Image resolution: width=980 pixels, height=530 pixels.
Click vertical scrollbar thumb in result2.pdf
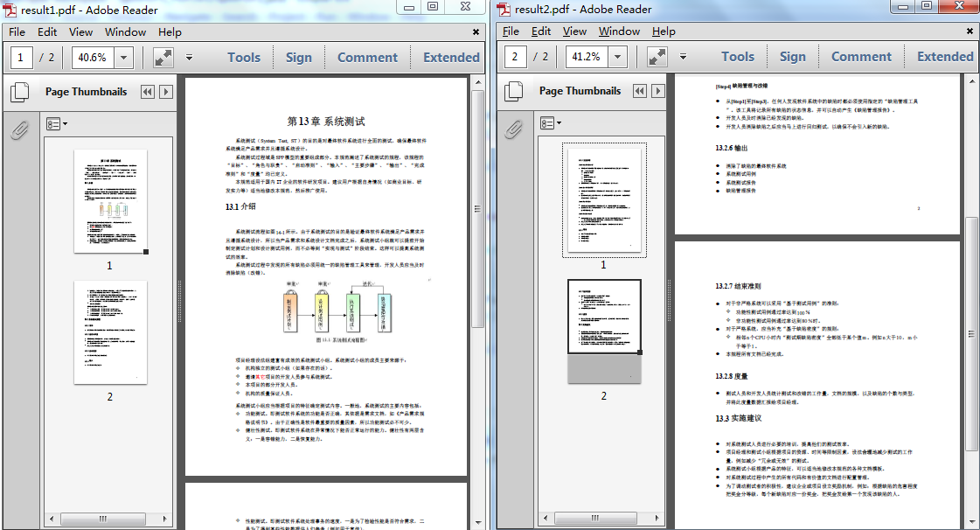coord(972,334)
